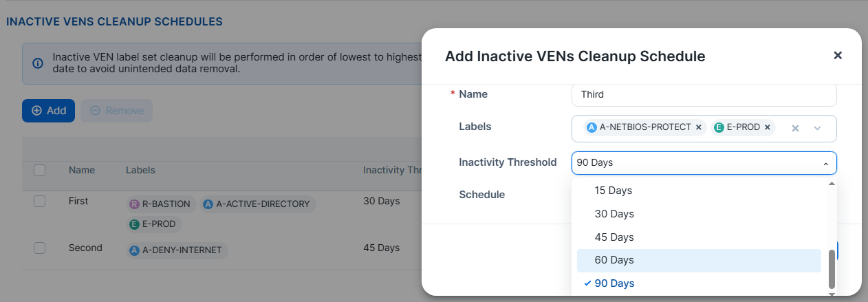
Task: Pick the 45 Days threshold option
Action: 614,237
